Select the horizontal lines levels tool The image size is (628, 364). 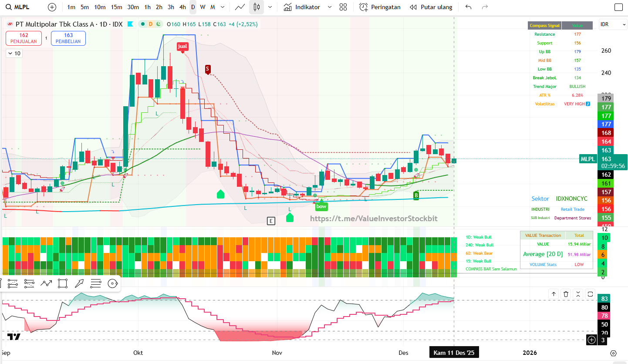click(x=96, y=284)
